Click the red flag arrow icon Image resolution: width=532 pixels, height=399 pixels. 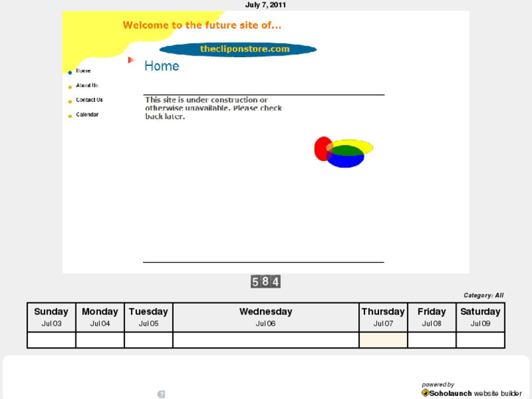click(131, 60)
